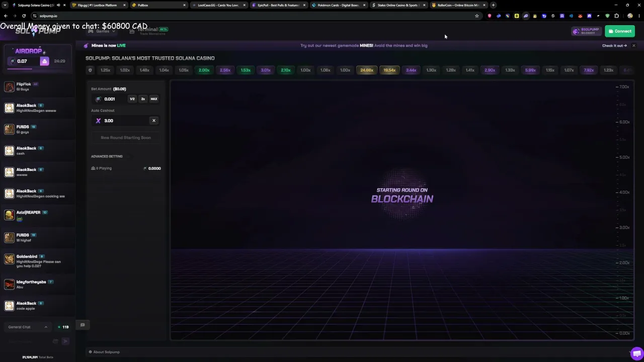Open the 7.92x round history chip
The image size is (644, 362).
pos(589,70)
